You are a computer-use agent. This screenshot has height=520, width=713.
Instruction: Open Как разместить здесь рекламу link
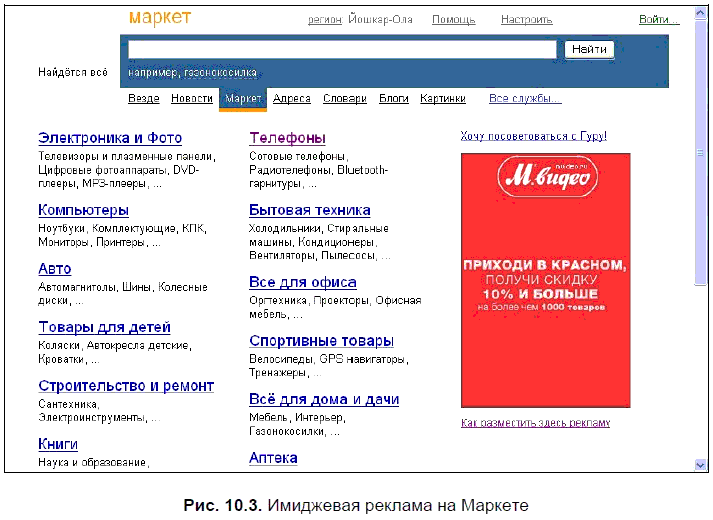click(x=535, y=423)
